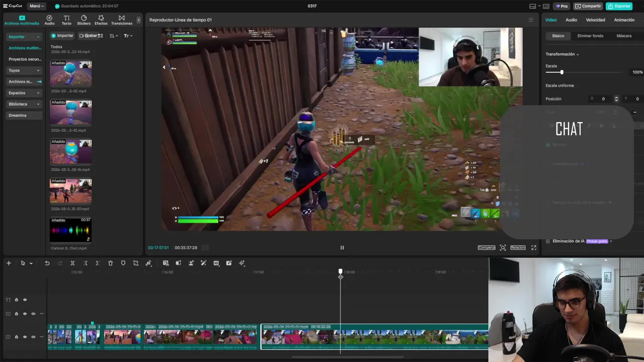644x362 pixels.
Task: Open the media filter dropdown
Action: (x=128, y=36)
